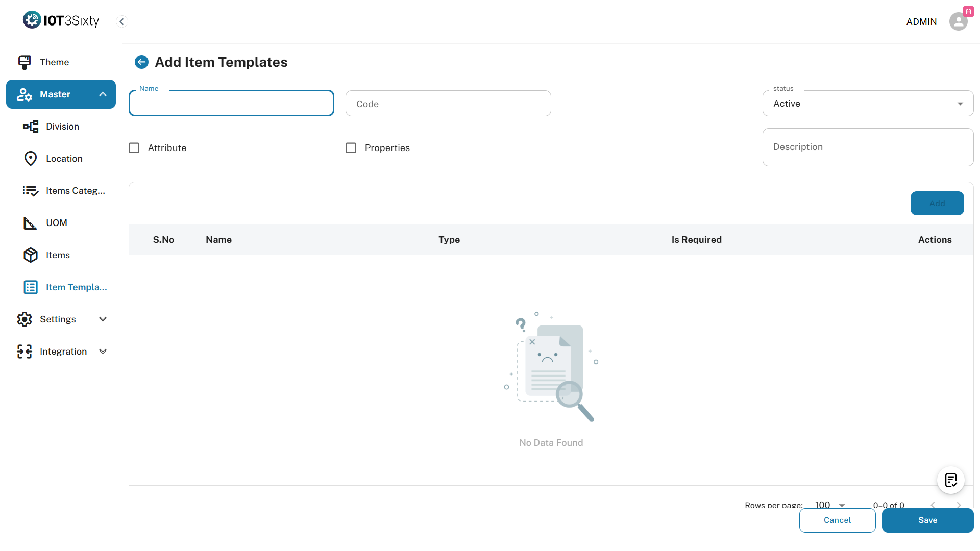Open the admin user avatar
This screenshot has width=980, height=551.
[958, 21]
